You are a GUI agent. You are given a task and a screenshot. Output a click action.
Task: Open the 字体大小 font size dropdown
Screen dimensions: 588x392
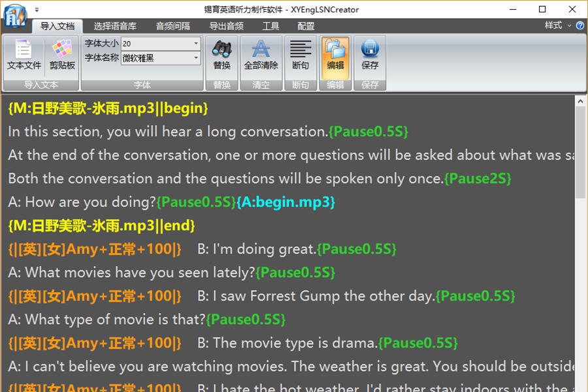click(195, 43)
